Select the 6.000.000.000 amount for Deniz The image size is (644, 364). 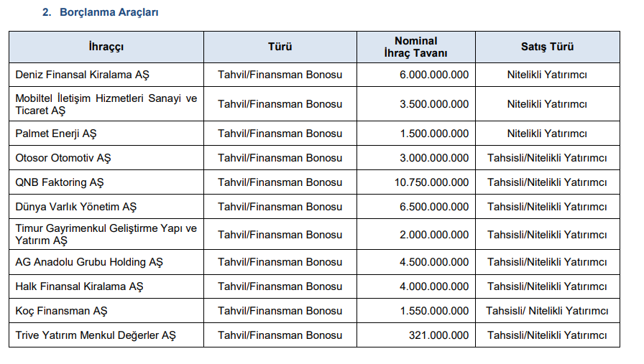(434, 75)
